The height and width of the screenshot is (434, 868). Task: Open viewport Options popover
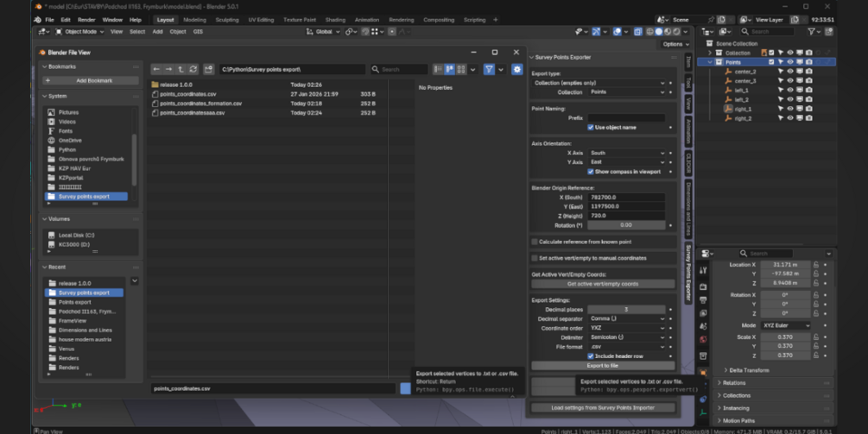tap(675, 44)
